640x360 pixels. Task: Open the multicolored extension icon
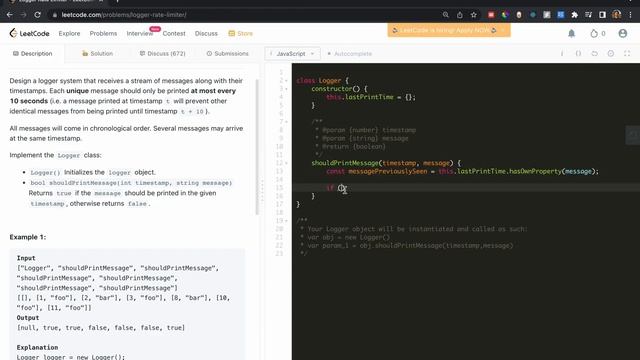505,15
